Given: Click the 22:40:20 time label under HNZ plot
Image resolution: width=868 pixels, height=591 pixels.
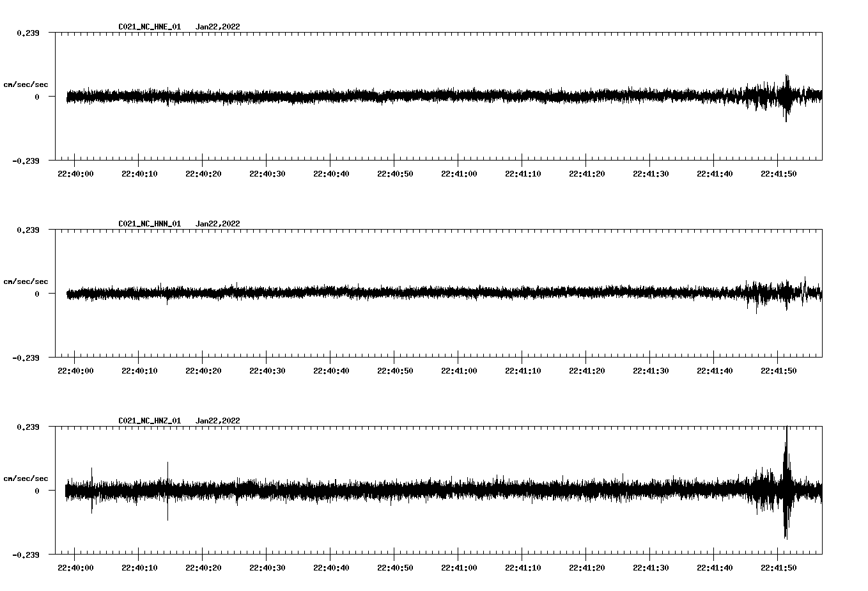Looking at the screenshot, I should pos(203,568).
